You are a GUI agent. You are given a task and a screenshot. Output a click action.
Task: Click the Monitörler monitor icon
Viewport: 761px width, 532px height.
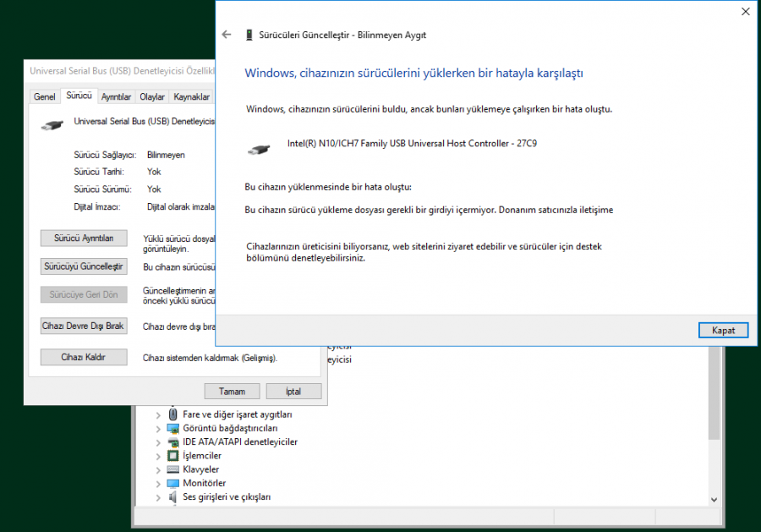[173, 483]
